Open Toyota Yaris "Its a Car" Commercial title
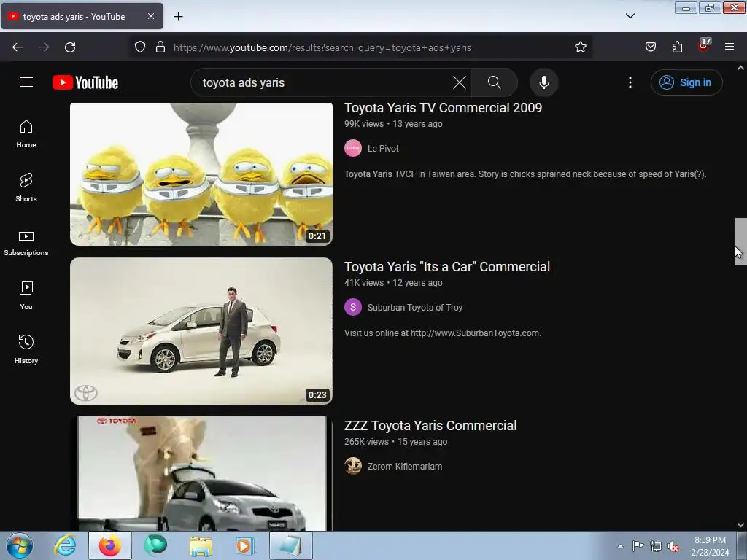 point(447,267)
